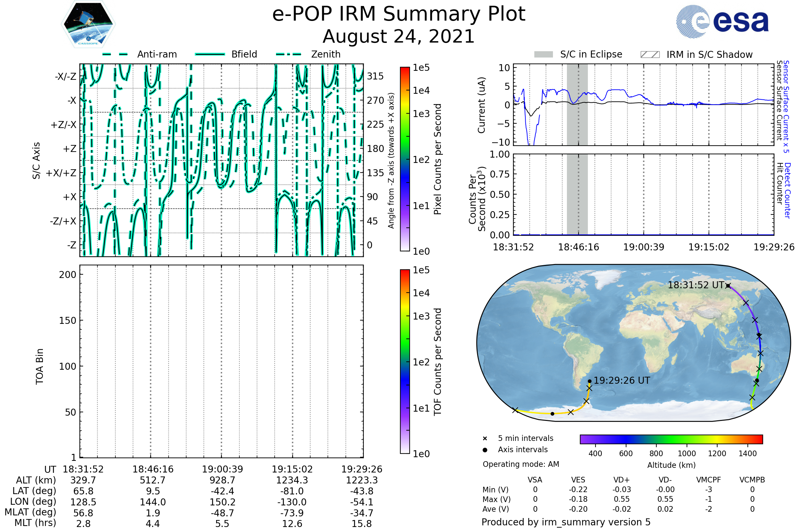This screenshot has width=798, height=532.
Task: Click the Zenith dash-dot legend line
Action: click(x=289, y=54)
